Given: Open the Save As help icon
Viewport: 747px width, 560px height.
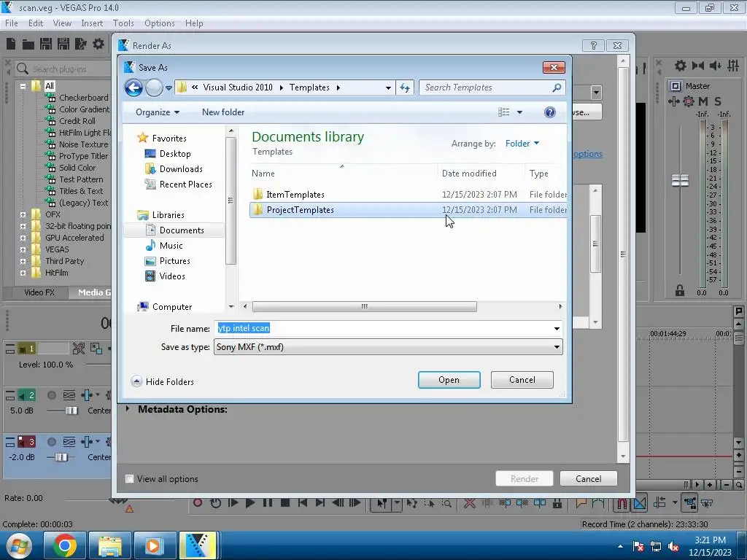Looking at the screenshot, I should (549, 112).
